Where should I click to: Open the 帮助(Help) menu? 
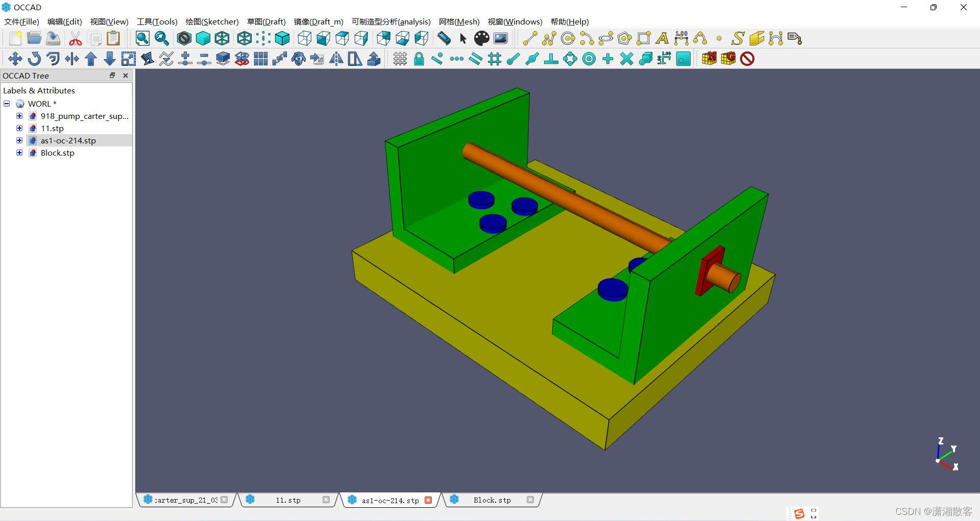pos(570,21)
